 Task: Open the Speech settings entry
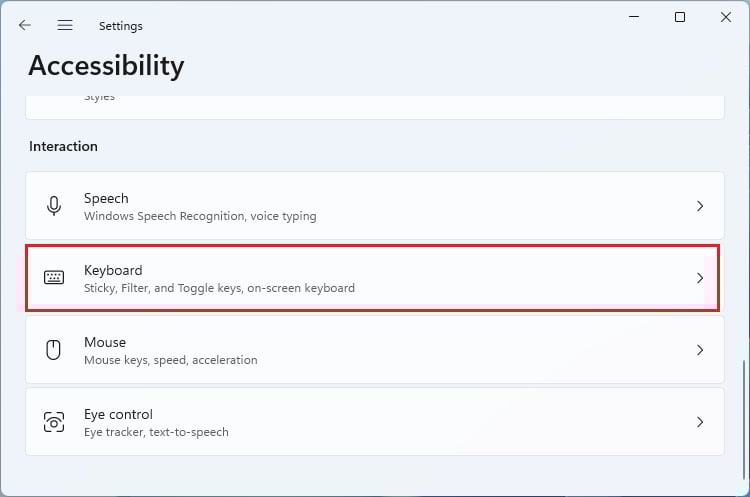click(106, 198)
